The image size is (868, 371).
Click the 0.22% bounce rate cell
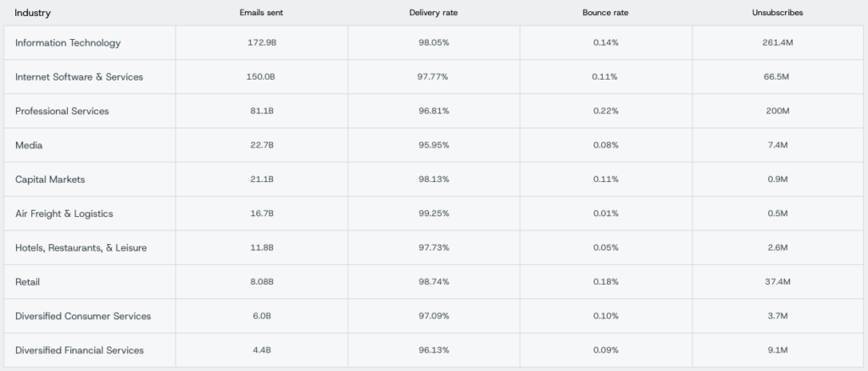[605, 111]
